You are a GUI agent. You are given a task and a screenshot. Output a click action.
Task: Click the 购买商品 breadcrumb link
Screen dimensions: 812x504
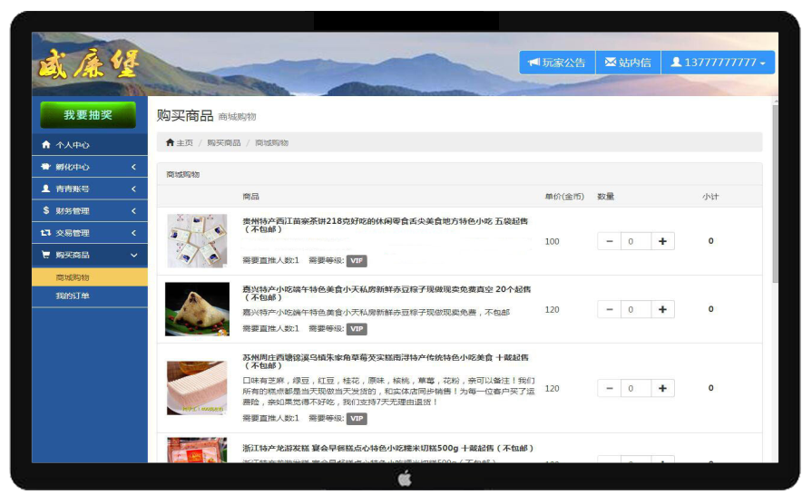click(x=224, y=143)
